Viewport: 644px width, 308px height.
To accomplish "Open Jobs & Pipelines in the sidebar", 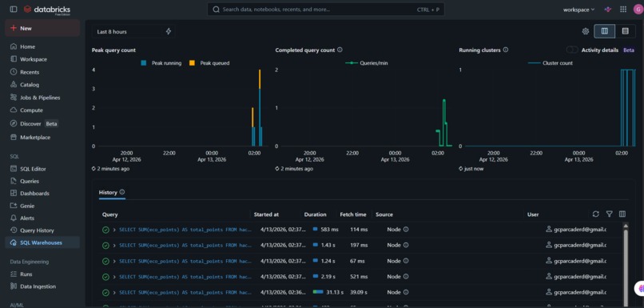I will [x=42, y=98].
